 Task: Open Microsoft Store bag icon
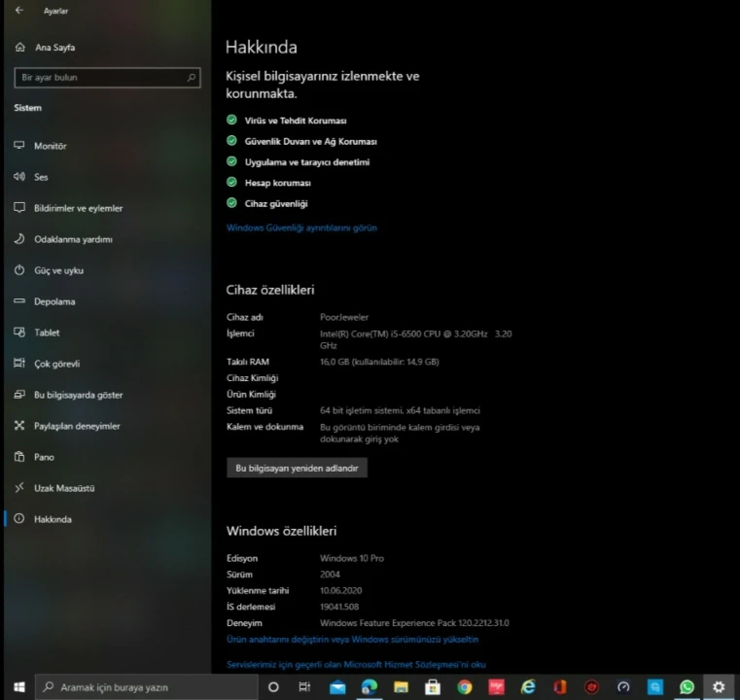tap(433, 687)
